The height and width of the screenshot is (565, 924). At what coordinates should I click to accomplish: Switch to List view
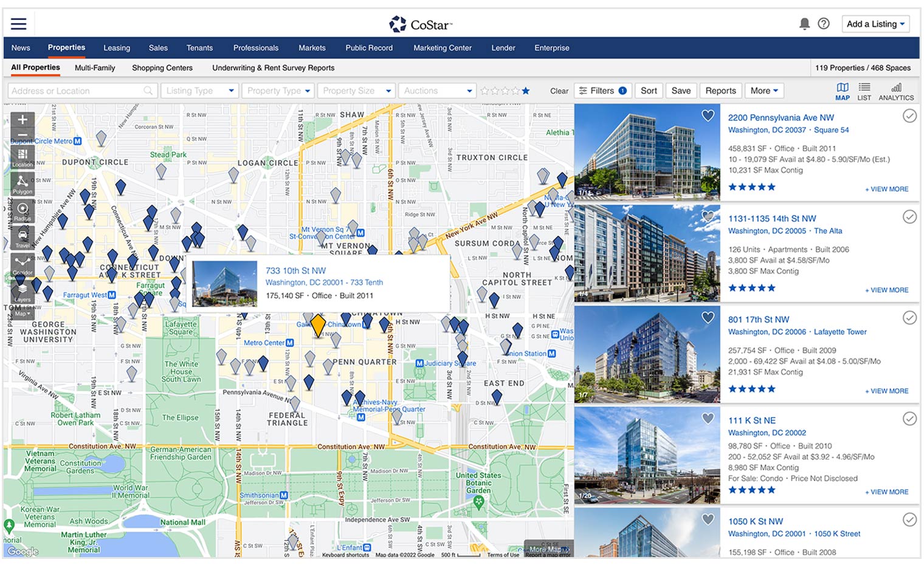(x=864, y=91)
